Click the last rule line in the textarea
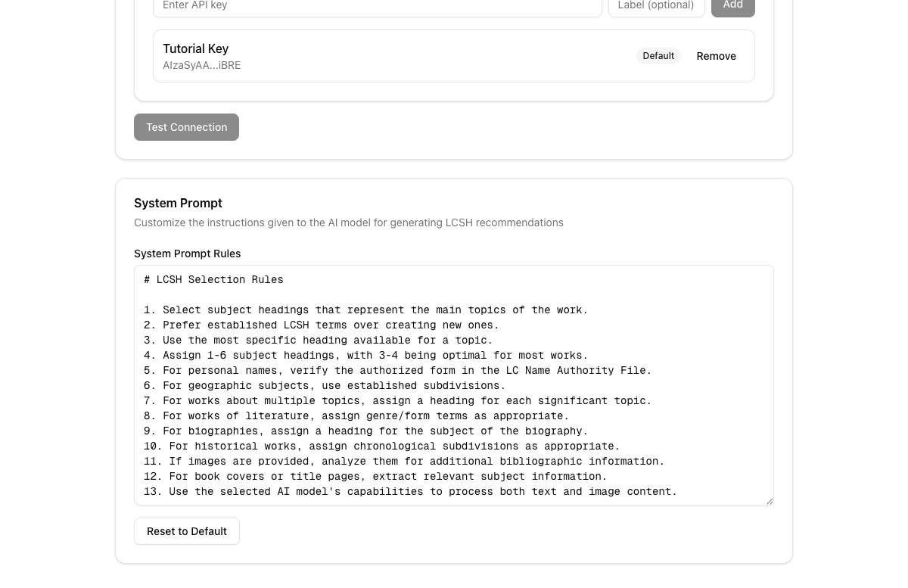Viewport: 908px width, 588px height. pyautogui.click(x=409, y=491)
